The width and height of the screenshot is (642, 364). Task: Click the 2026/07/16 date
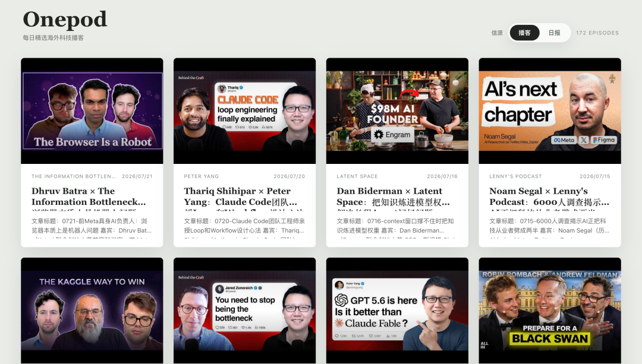(442, 176)
